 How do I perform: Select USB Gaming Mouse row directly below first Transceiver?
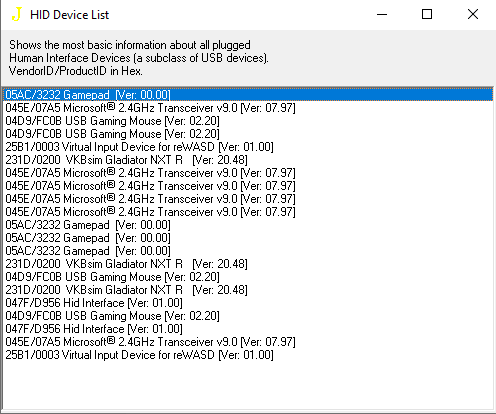(x=248, y=121)
